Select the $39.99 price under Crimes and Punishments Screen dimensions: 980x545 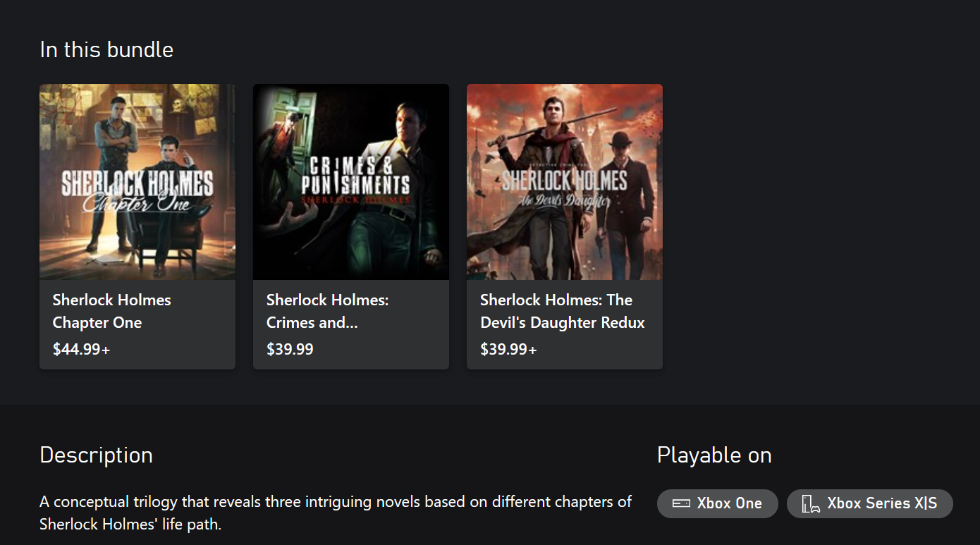tap(290, 349)
